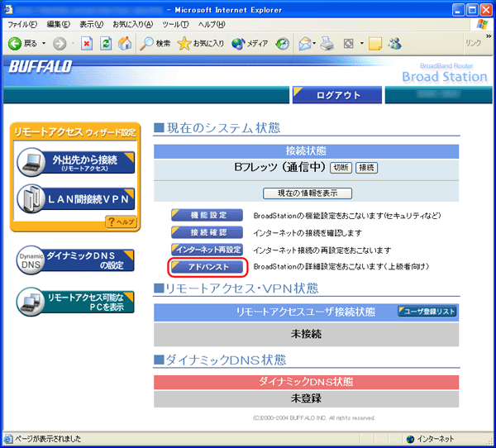Open the Search (検索) toolbar button
This screenshot has height=448, width=496.
click(x=155, y=44)
